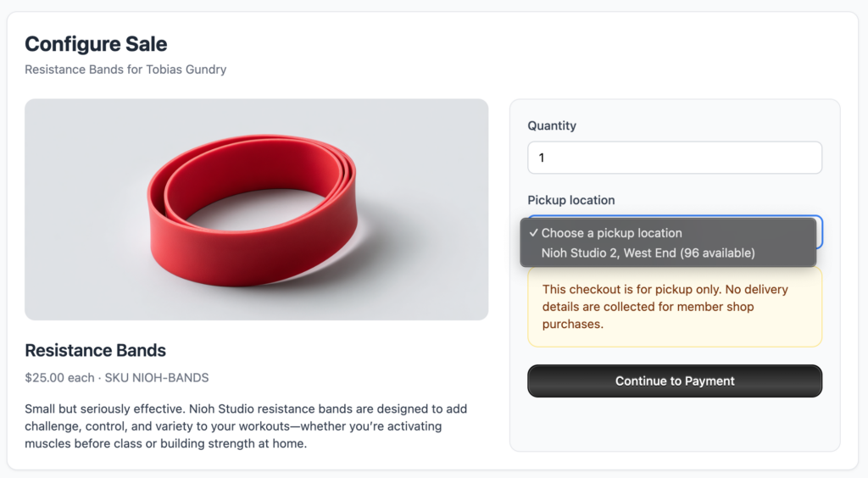Click the 96 available stock count text

718,253
